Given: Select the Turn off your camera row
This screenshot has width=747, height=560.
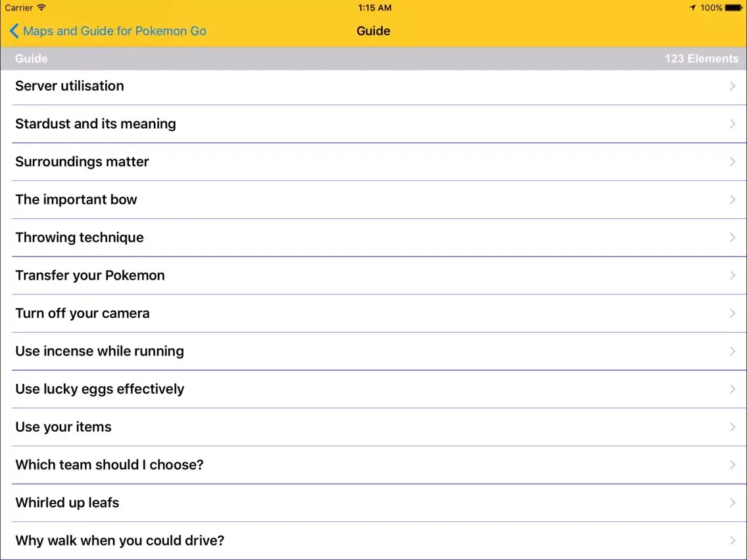Looking at the screenshot, I should coord(82,314).
